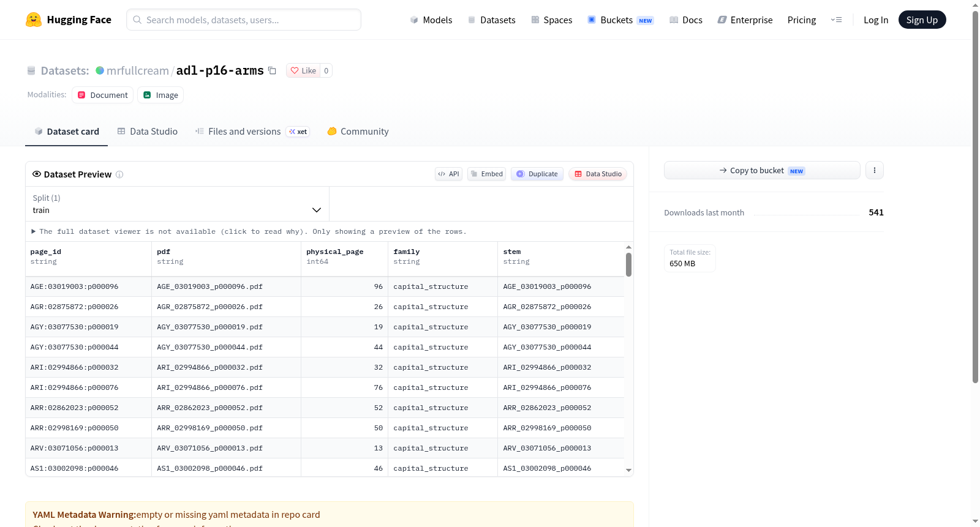980x527 pixels.
Task: Click the Sign Up button
Action: click(922, 20)
